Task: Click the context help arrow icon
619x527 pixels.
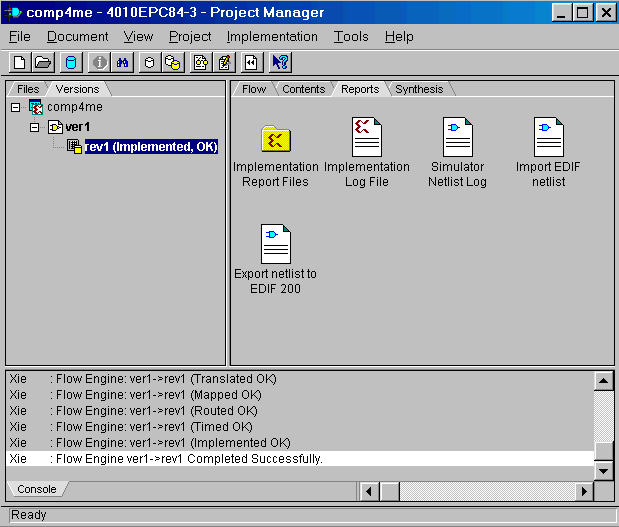Action: click(x=280, y=62)
